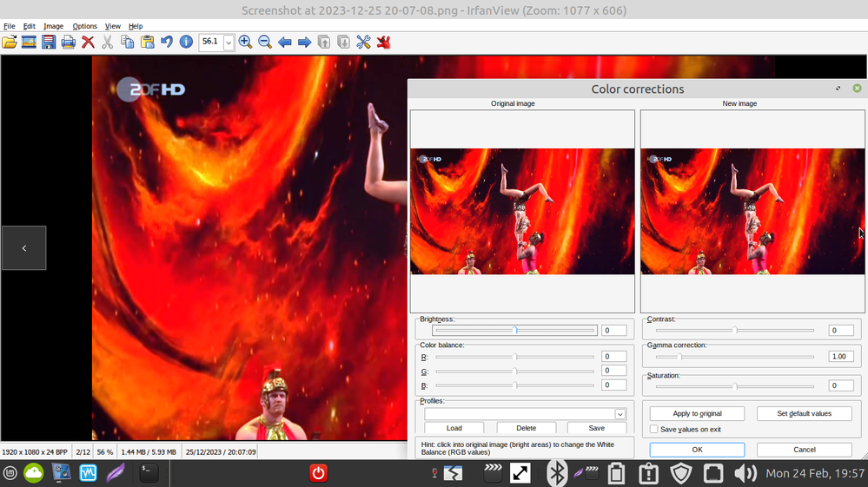Enable Save values on exit checkbox

654,429
